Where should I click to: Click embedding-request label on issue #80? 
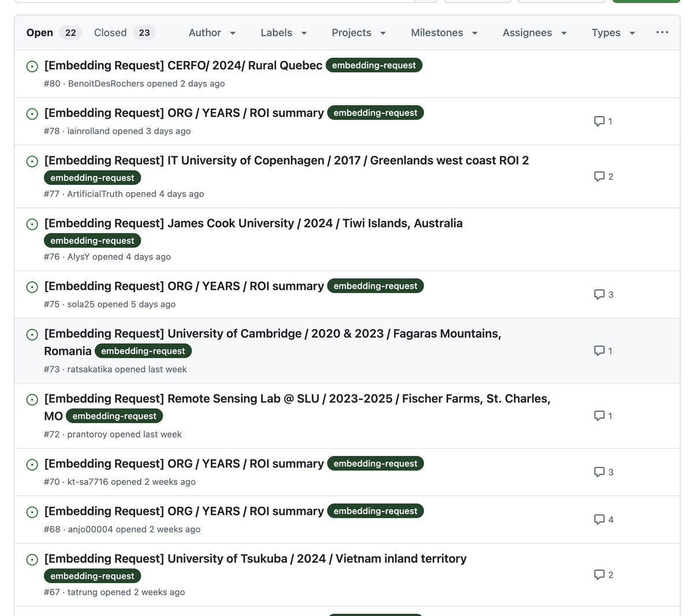pyautogui.click(x=374, y=65)
